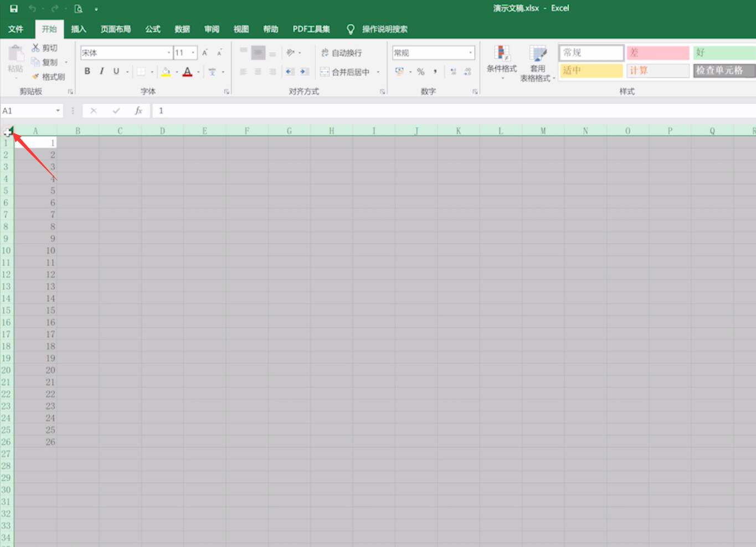Image resolution: width=756 pixels, height=547 pixels.
Task: Decrease font size with smaller A icon
Action: [219, 53]
